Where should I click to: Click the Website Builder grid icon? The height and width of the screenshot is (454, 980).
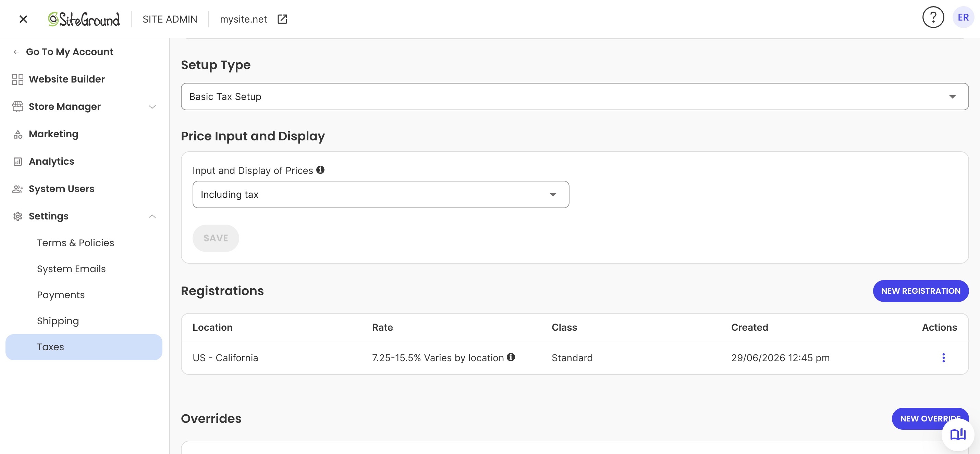(17, 79)
